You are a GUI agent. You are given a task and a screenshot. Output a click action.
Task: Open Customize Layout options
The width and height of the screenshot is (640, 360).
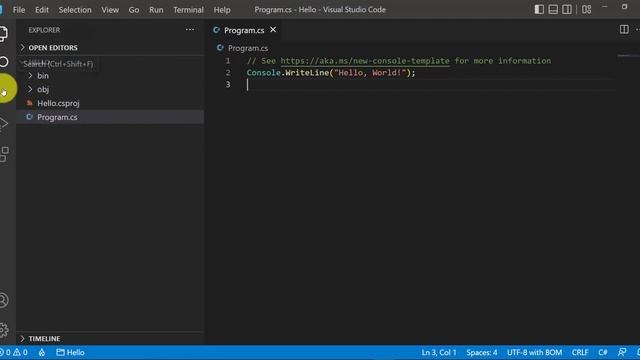(x=587, y=9)
